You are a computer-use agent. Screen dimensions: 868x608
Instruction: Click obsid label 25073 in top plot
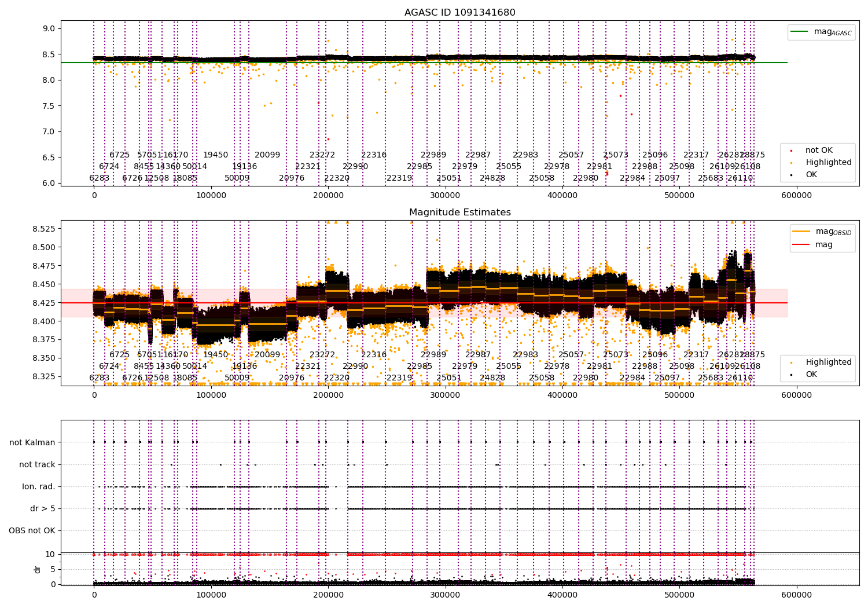(x=616, y=155)
